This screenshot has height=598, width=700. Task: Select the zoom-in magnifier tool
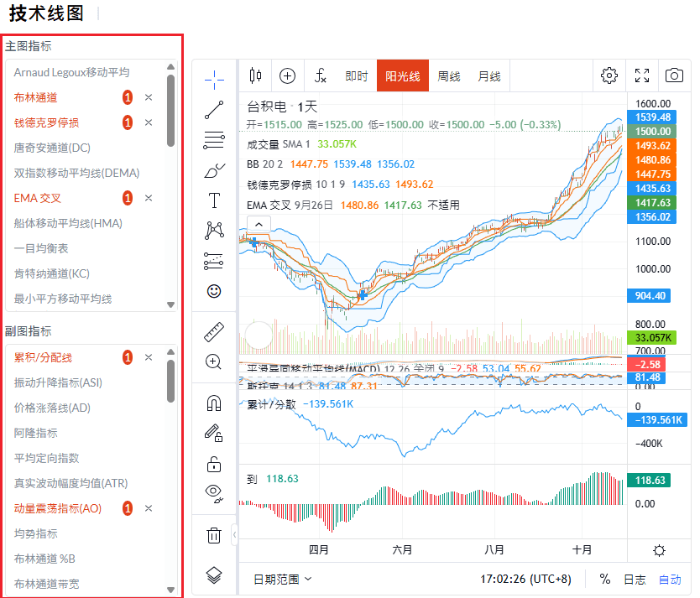(214, 361)
